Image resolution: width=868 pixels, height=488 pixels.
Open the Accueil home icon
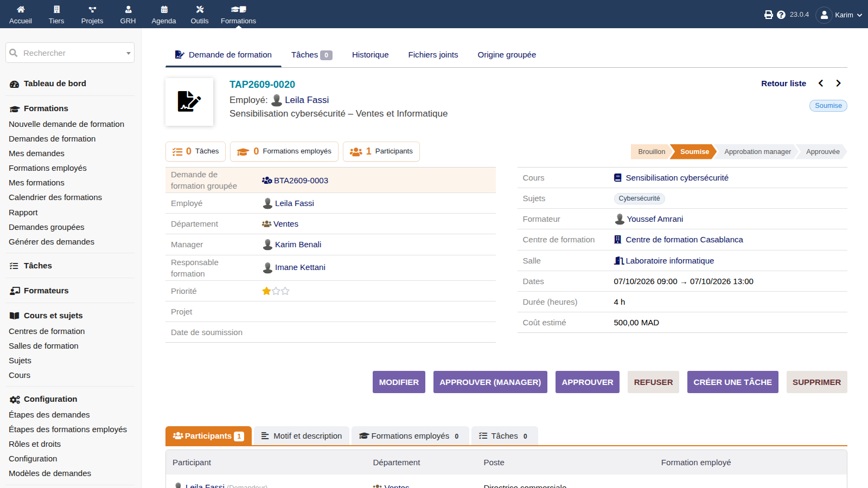point(21,9)
